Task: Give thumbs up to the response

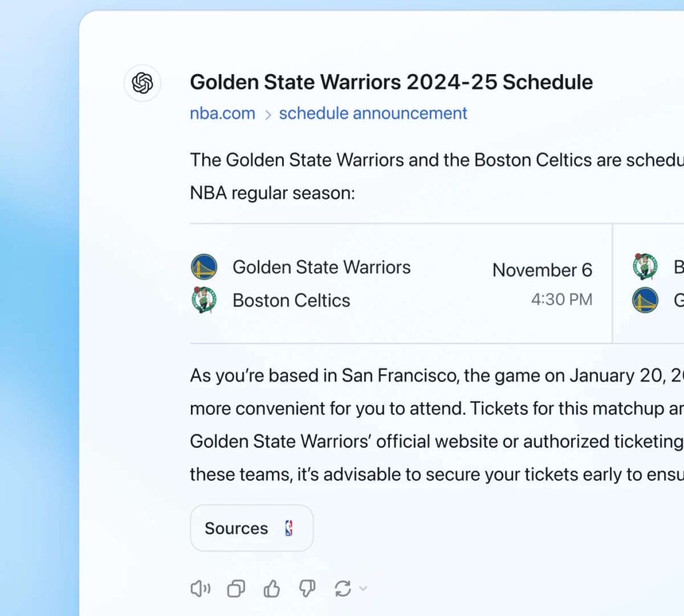Action: (x=272, y=589)
